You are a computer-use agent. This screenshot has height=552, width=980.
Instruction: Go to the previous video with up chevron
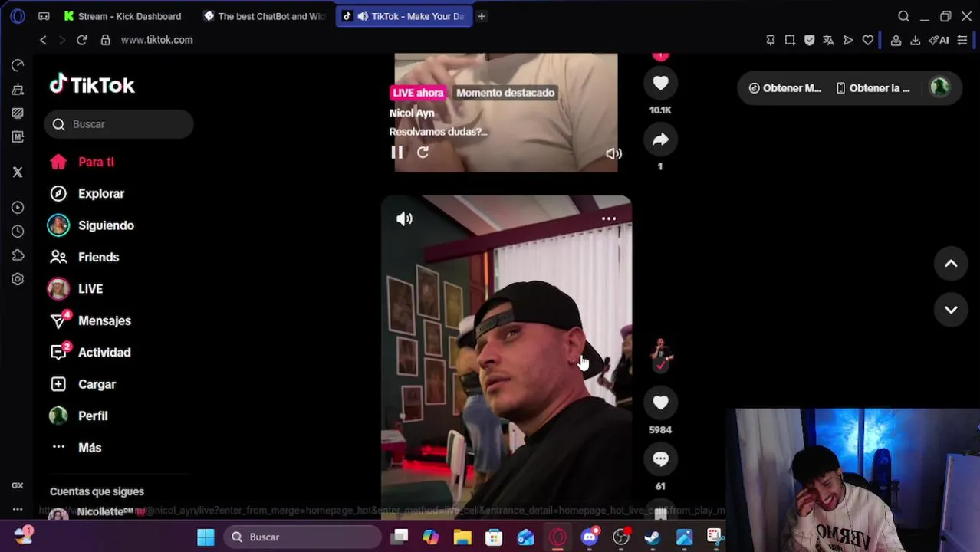point(951,264)
